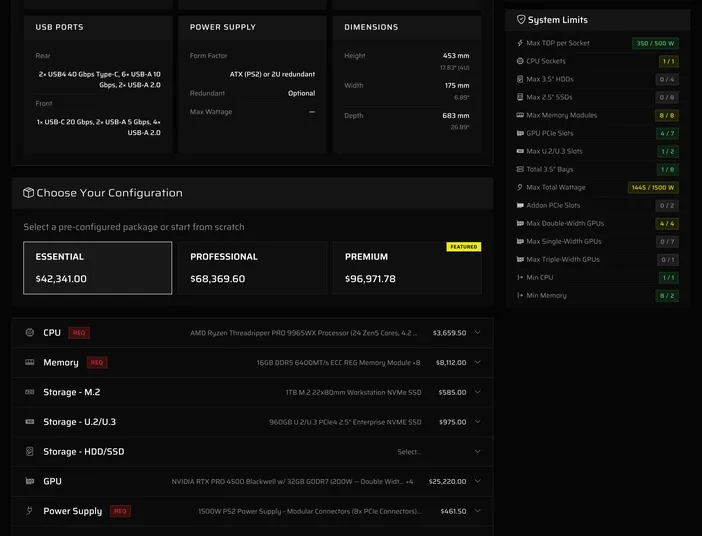Click the Max 3.5" HDDs drive icon
The height and width of the screenshot is (536, 702).
click(x=520, y=79)
